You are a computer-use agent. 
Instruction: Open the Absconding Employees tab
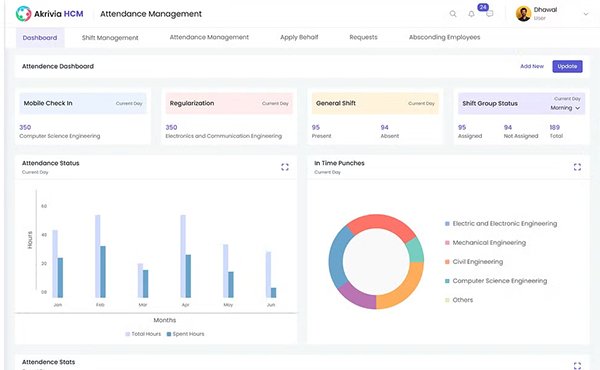click(444, 37)
